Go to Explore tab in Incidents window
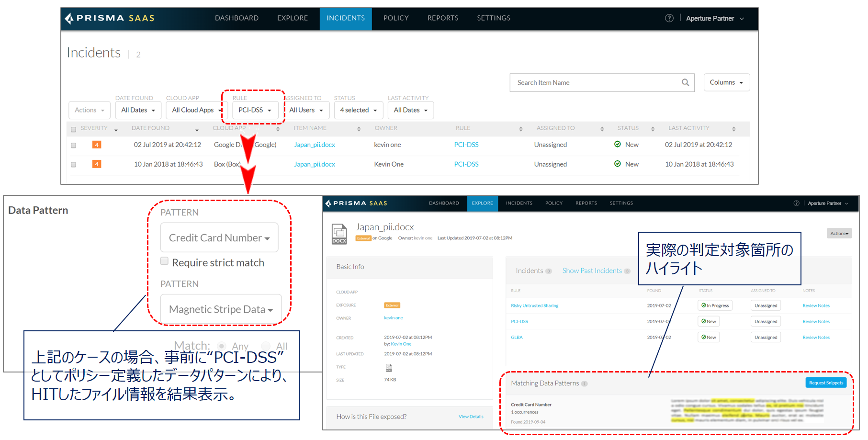This screenshot has height=440, width=868. point(293,18)
